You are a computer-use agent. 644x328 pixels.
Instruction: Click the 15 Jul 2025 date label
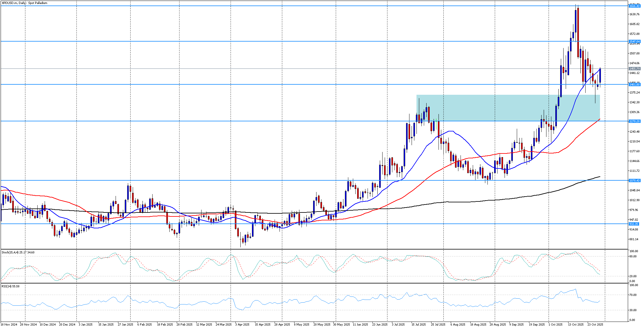point(419,325)
